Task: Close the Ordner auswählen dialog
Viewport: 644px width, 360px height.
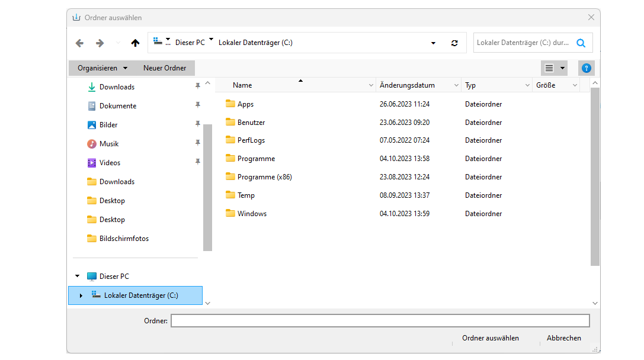Action: tap(591, 17)
